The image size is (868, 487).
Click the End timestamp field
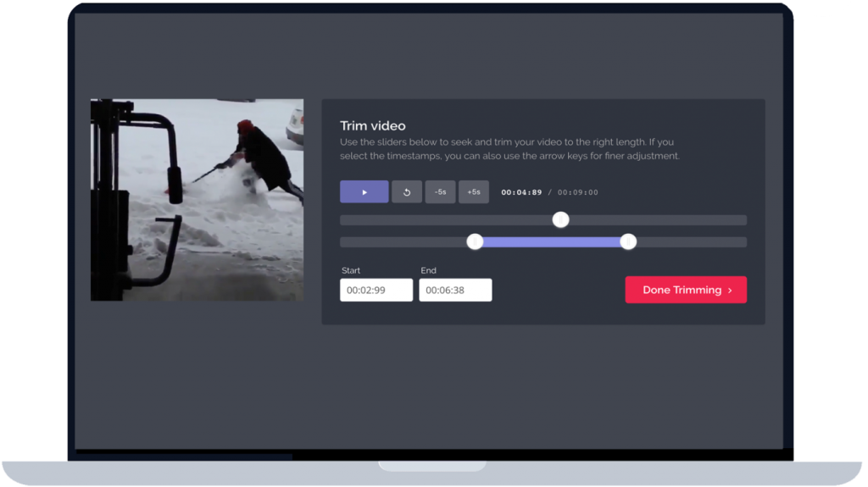pos(455,290)
